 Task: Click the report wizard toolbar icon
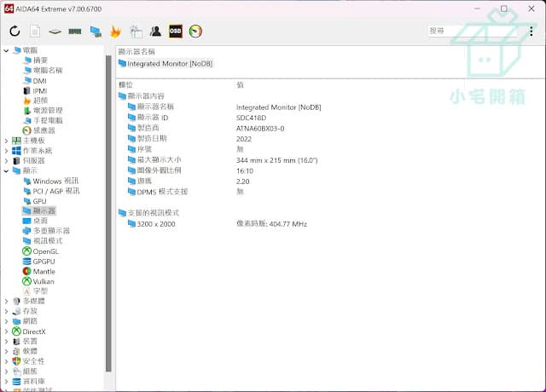coord(136,32)
